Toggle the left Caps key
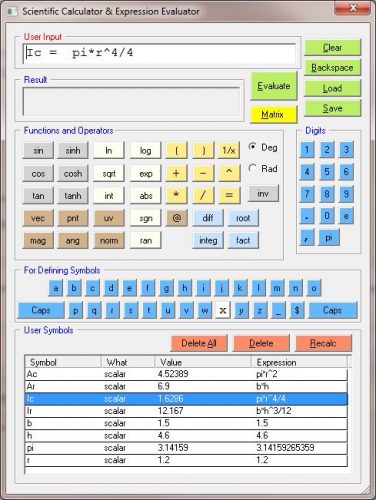376x500 pixels. tap(41, 310)
